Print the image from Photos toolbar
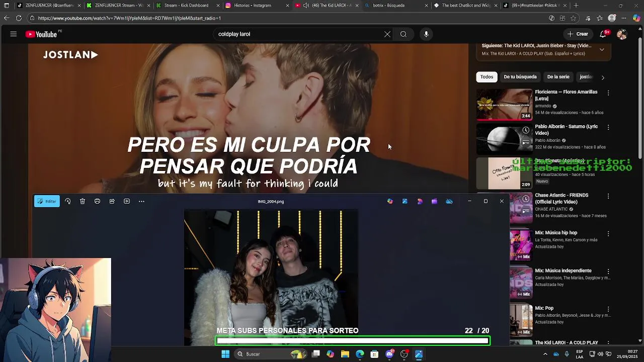The width and height of the screenshot is (644, 362). pos(97,201)
